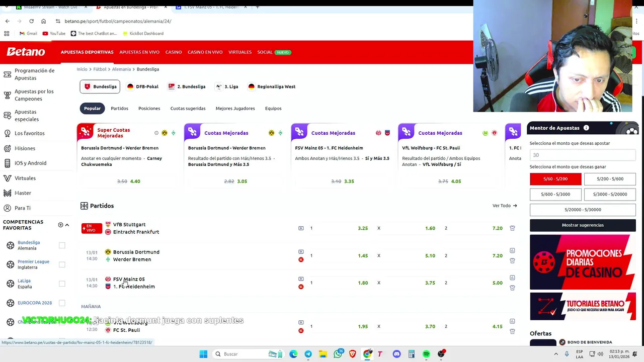Switch to the Partidos tab
The width and height of the screenshot is (644, 362).
click(x=119, y=108)
